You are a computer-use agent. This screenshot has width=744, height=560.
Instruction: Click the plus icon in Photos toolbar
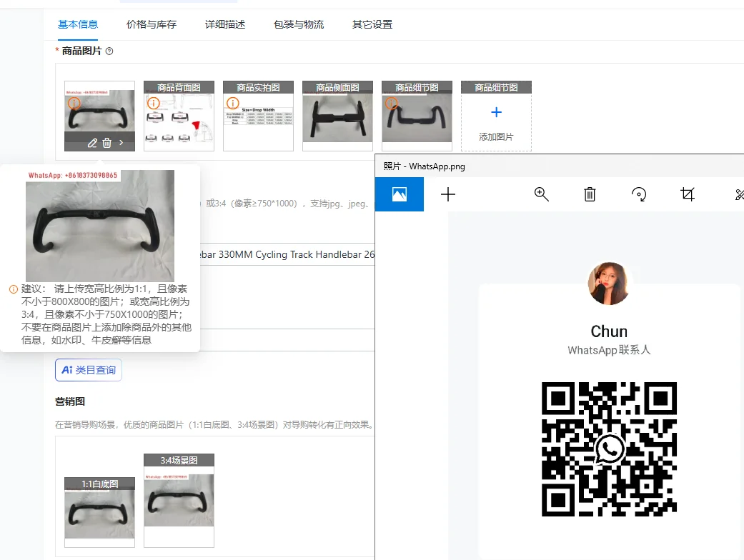coord(448,194)
